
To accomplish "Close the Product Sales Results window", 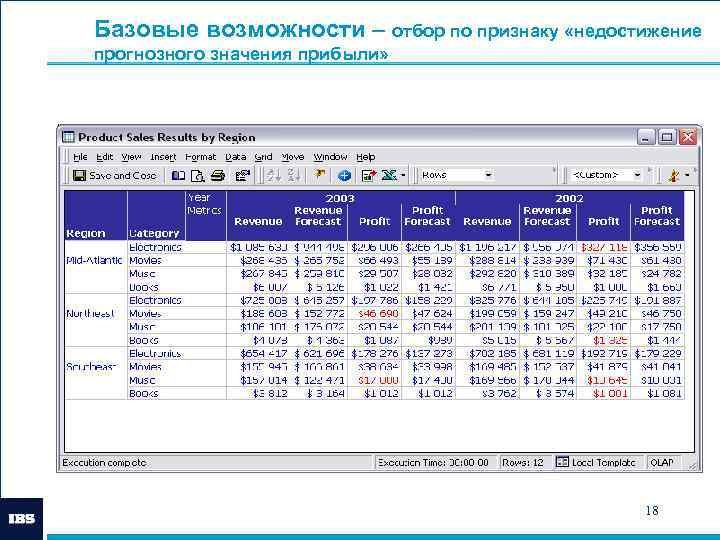I will click(x=688, y=137).
